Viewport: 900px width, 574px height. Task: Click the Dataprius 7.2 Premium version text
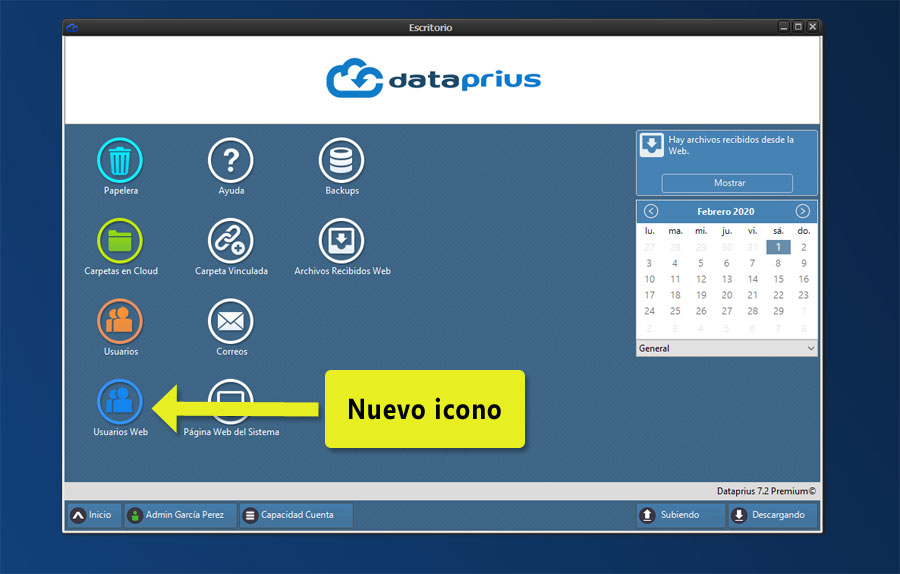766,491
